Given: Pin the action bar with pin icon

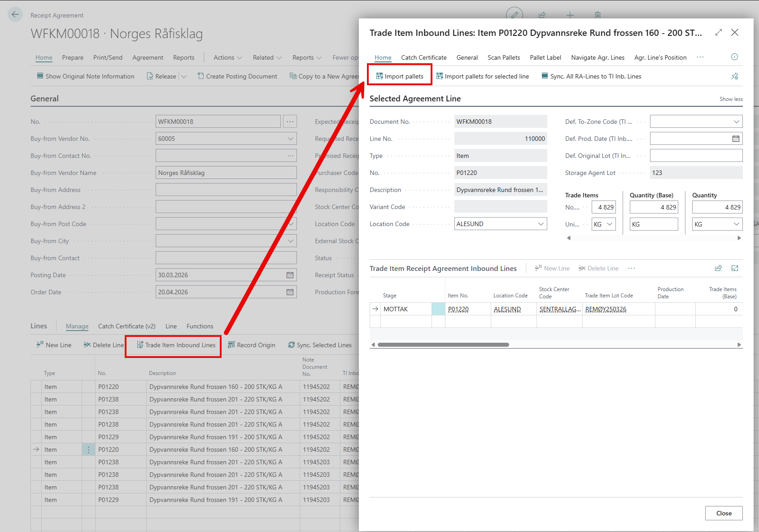Looking at the screenshot, I should tap(734, 76).
